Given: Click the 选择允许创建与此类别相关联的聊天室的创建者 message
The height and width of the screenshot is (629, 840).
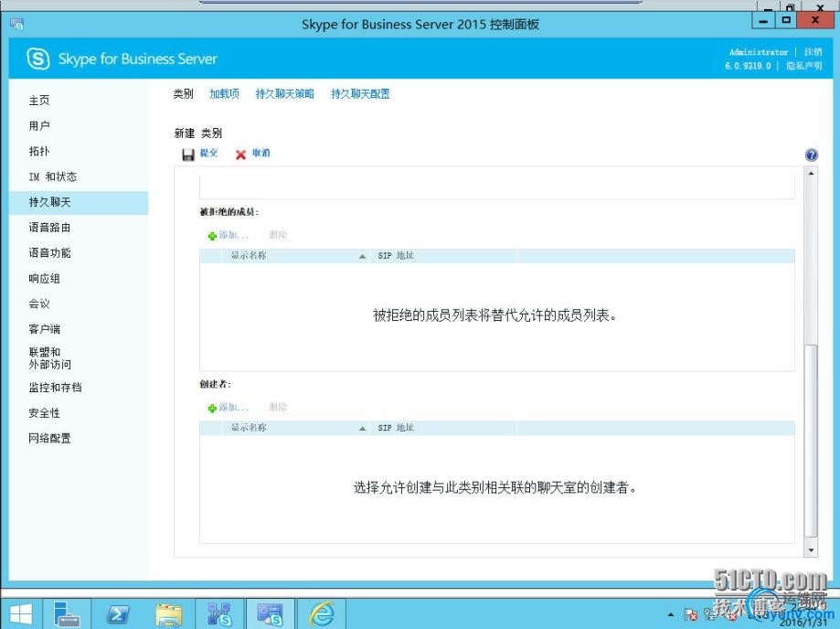Looking at the screenshot, I should [494, 487].
